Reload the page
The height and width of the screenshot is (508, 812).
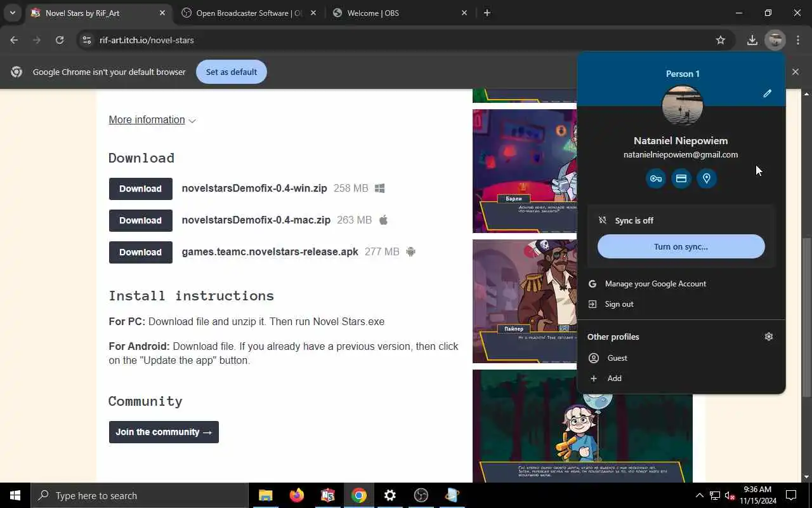[x=60, y=40]
